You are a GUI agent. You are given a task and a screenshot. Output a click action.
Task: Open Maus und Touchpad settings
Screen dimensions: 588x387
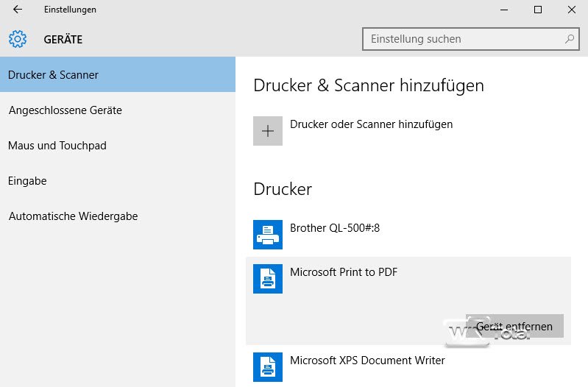point(57,146)
